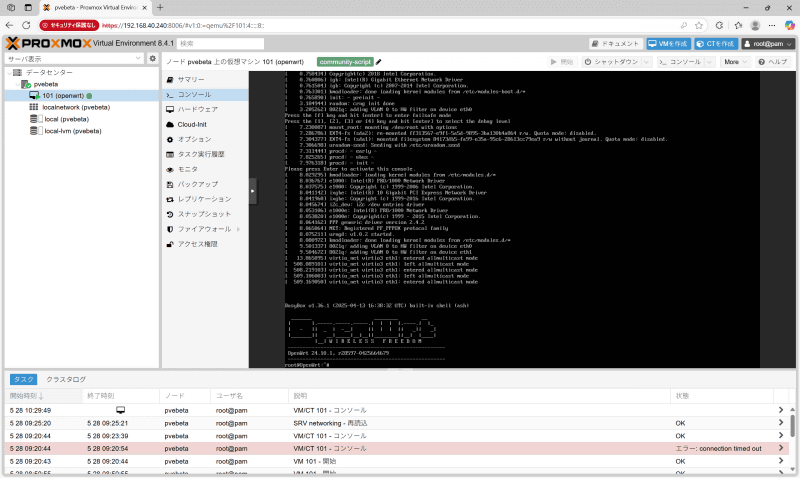800x478 pixels.
Task: Click Start (開始) button
Action: click(562, 62)
